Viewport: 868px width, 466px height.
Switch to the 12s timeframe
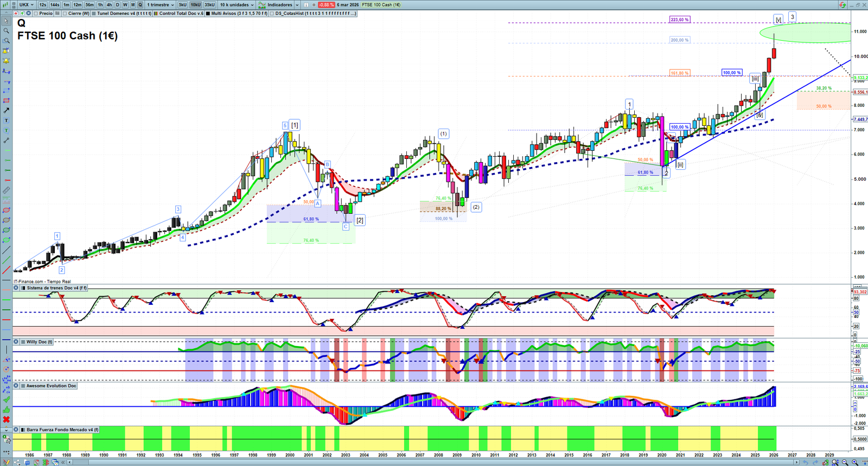tap(43, 5)
